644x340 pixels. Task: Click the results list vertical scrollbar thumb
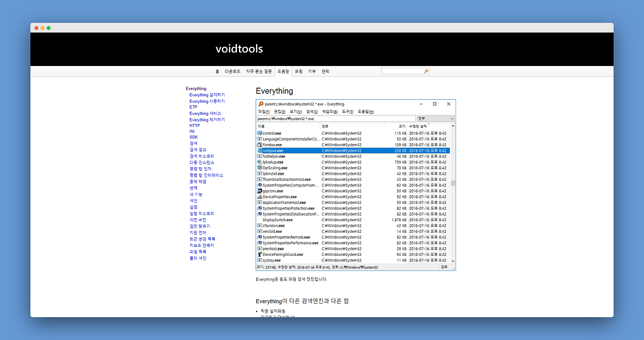[x=453, y=183]
